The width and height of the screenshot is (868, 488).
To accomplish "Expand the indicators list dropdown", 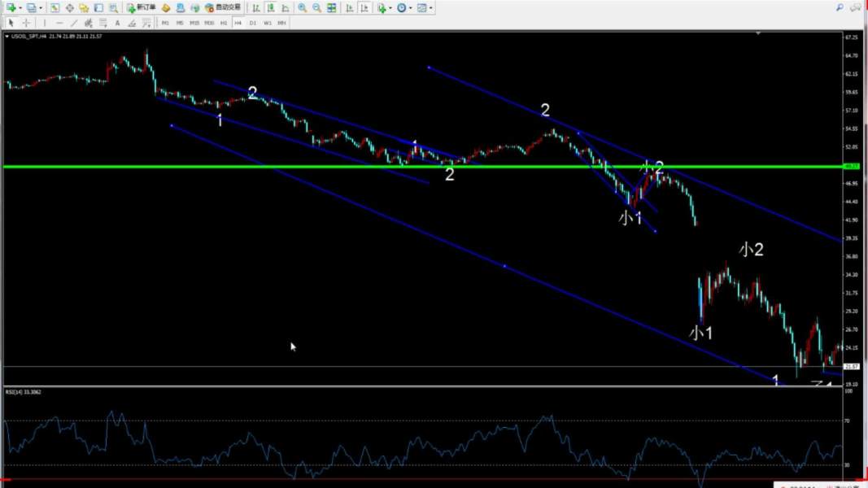I will tap(390, 7).
